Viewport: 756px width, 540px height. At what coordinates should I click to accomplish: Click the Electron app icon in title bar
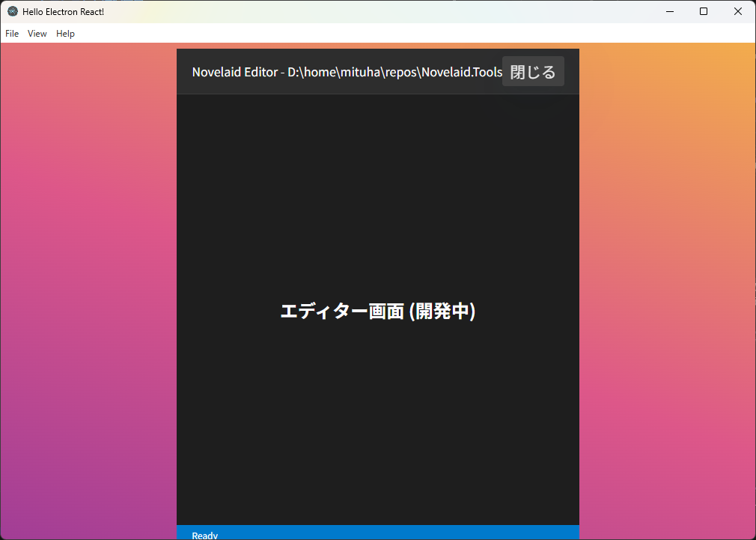click(x=13, y=11)
